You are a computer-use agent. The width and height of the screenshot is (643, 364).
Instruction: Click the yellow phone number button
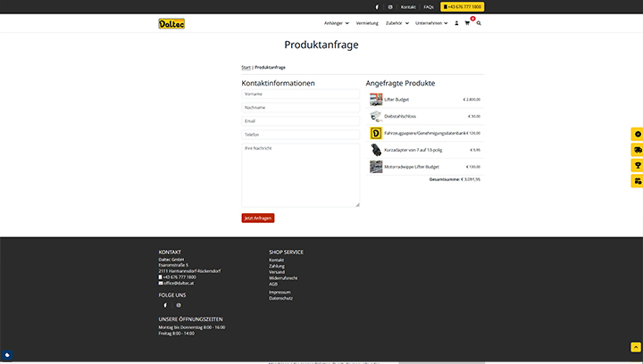click(x=462, y=6)
